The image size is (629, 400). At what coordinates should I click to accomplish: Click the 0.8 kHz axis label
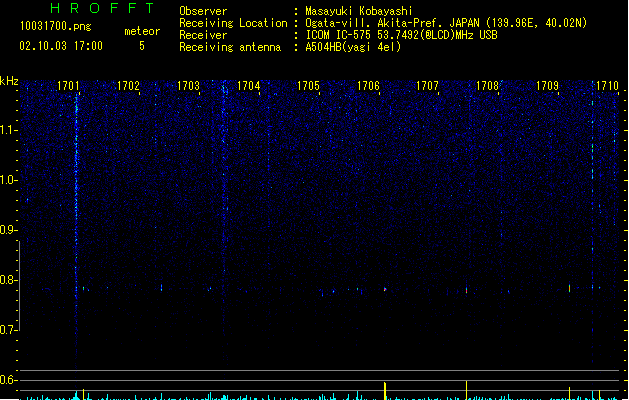8,280
